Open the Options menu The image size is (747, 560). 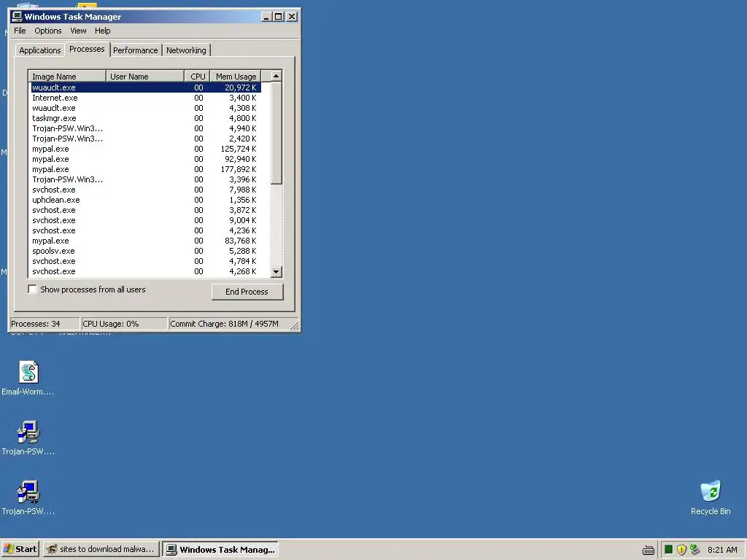[47, 31]
